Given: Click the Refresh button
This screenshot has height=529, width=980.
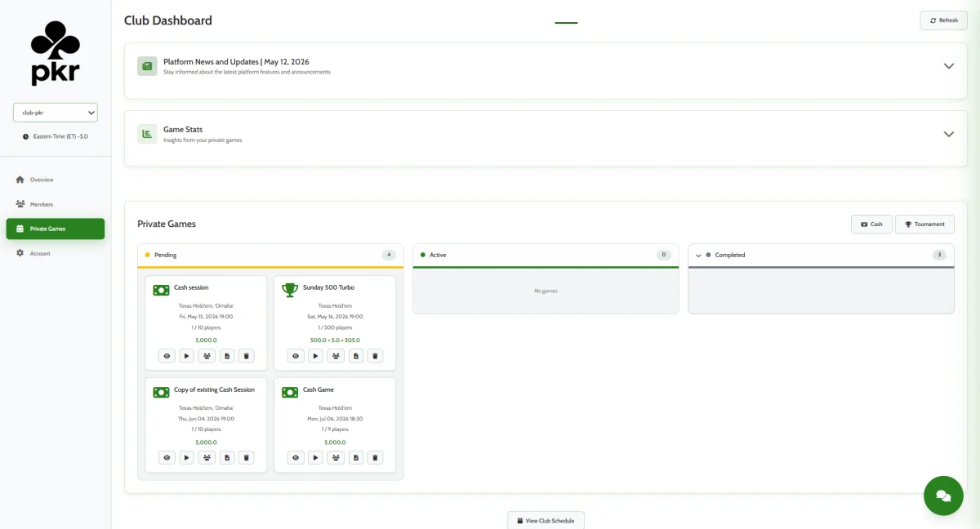Looking at the screenshot, I should tap(943, 20).
